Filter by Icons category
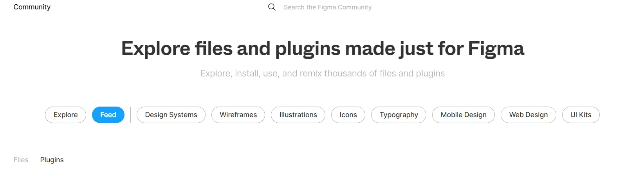 pyautogui.click(x=348, y=115)
